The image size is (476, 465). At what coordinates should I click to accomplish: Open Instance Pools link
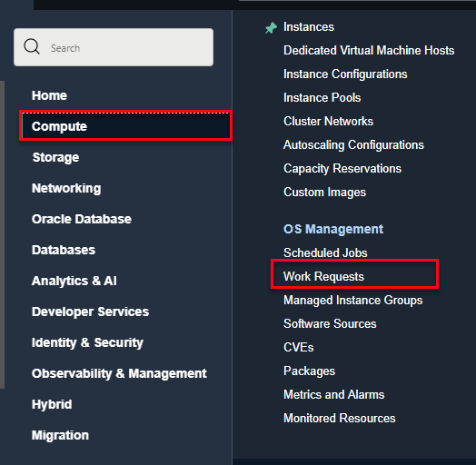(322, 98)
